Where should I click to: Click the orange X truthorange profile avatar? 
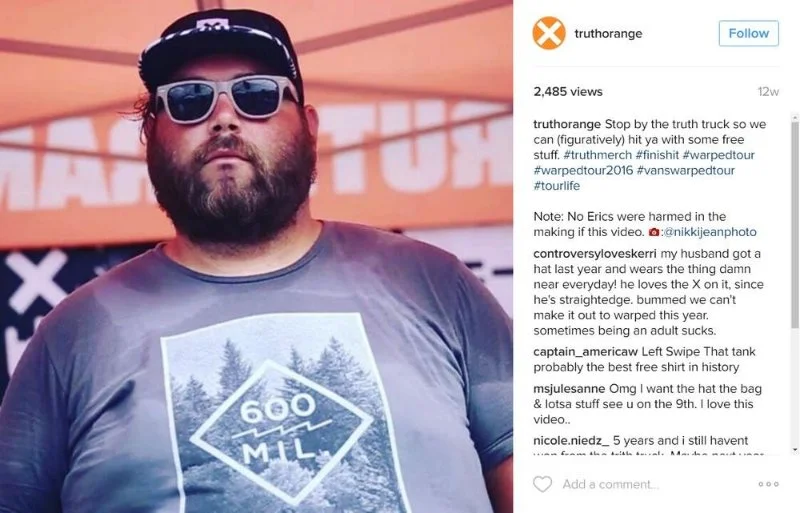click(x=549, y=34)
